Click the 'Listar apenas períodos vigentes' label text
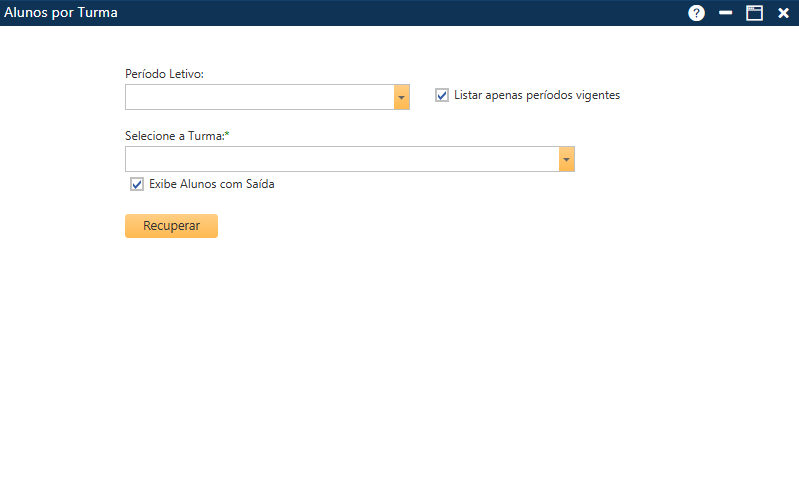 pos(537,96)
